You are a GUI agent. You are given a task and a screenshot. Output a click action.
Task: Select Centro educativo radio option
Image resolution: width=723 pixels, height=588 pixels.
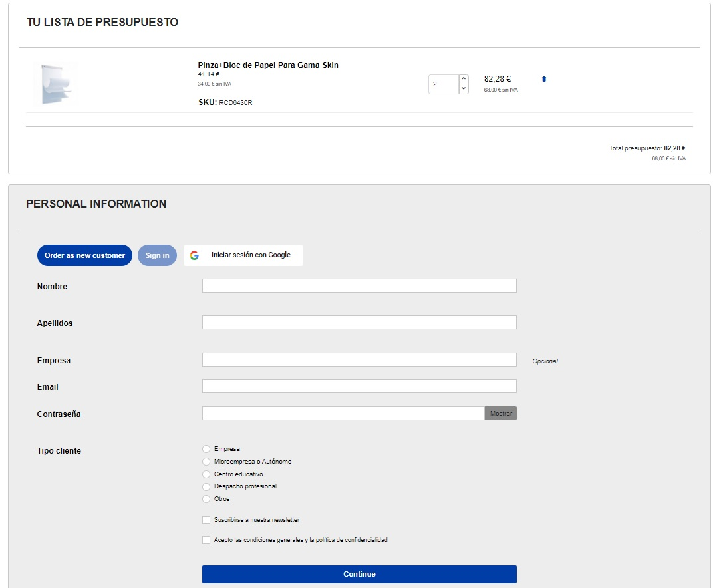[206, 474]
